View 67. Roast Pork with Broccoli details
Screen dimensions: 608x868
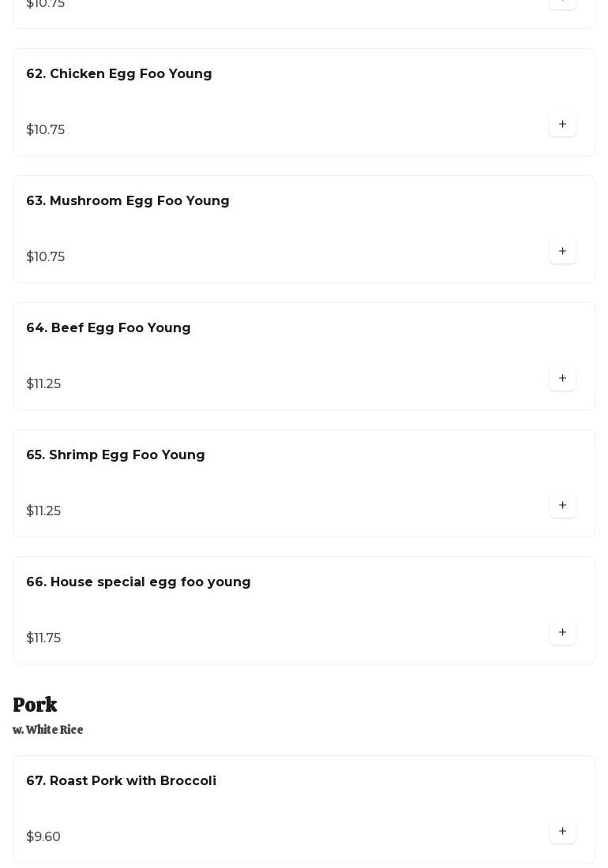pyautogui.click(x=121, y=781)
